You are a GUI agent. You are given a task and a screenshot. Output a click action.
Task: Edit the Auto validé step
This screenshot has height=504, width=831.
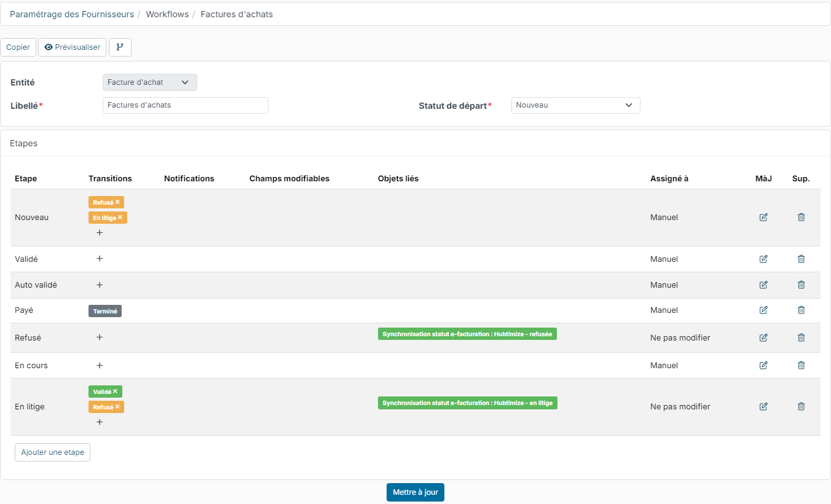coord(763,285)
